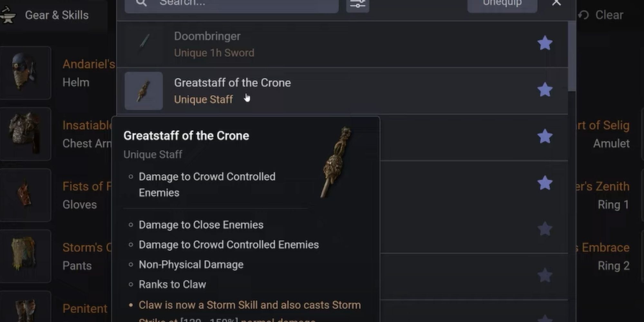Select the Doombringer Unique 1h Sword row

tap(342, 44)
